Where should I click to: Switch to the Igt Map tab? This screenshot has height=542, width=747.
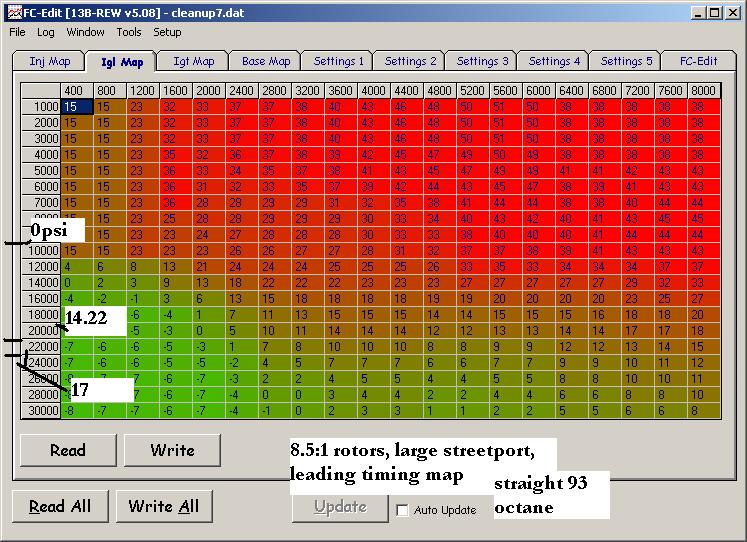point(193,61)
